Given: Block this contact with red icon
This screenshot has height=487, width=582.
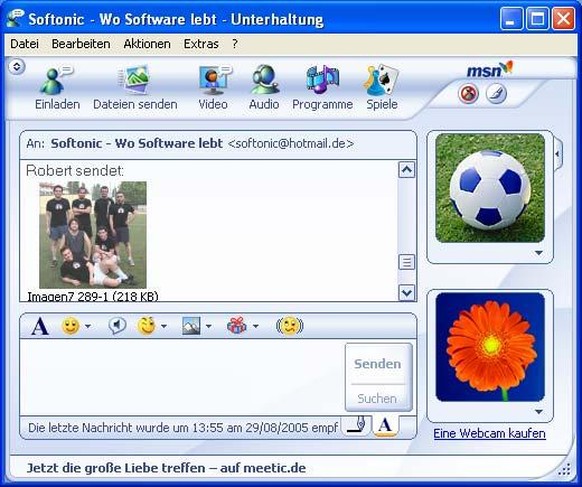Looking at the screenshot, I should click(468, 94).
